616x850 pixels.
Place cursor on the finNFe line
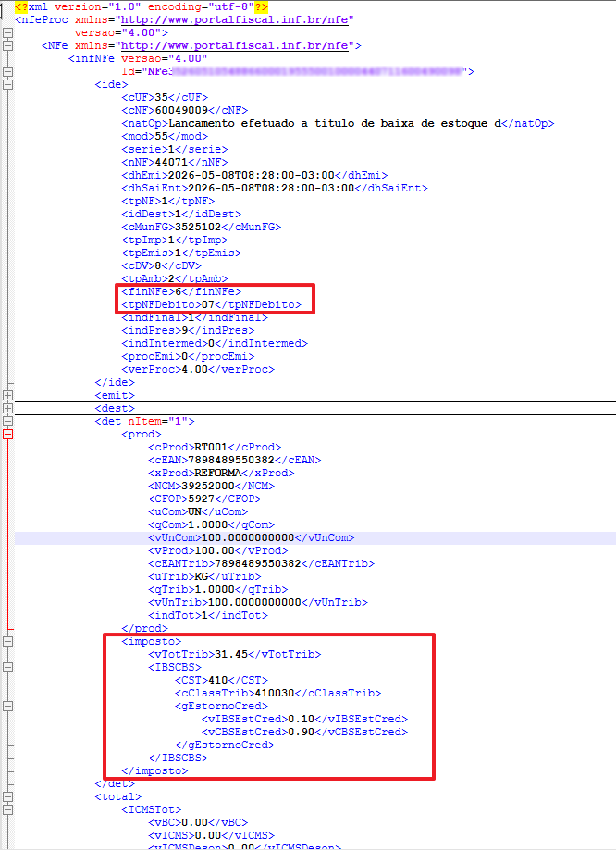[x=181, y=291]
